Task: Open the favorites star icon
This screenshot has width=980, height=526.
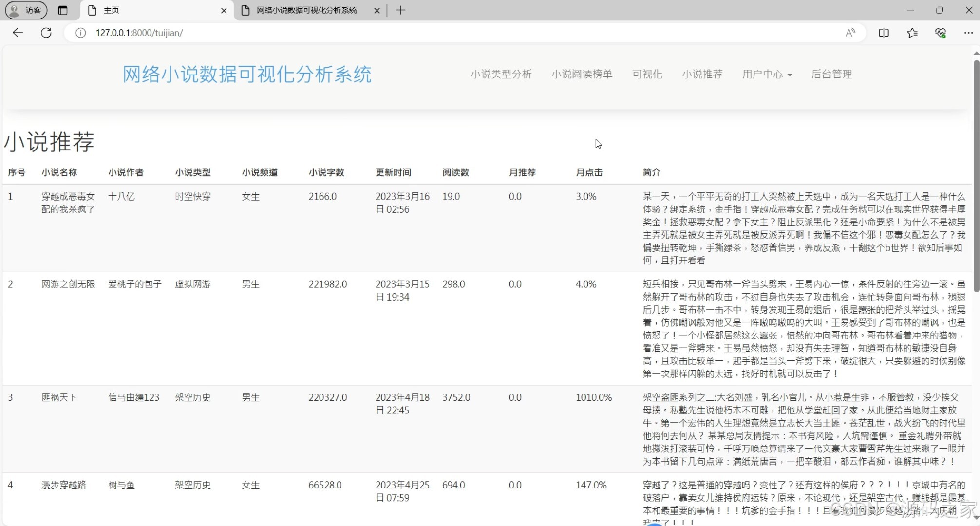Action: (912, 33)
